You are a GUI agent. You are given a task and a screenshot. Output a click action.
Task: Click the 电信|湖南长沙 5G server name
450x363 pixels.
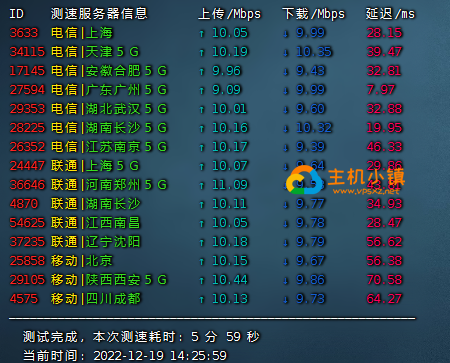[109, 128]
